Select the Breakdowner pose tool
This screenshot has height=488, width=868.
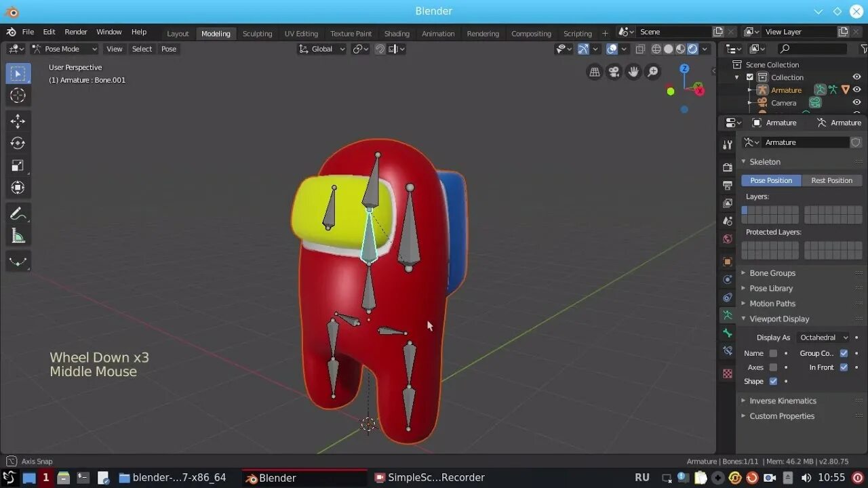pyautogui.click(x=18, y=262)
